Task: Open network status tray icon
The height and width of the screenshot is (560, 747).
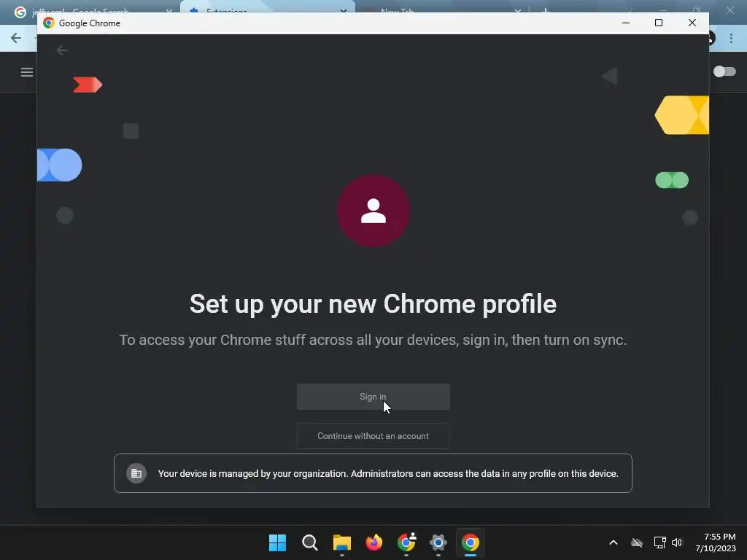Action: coord(659,542)
